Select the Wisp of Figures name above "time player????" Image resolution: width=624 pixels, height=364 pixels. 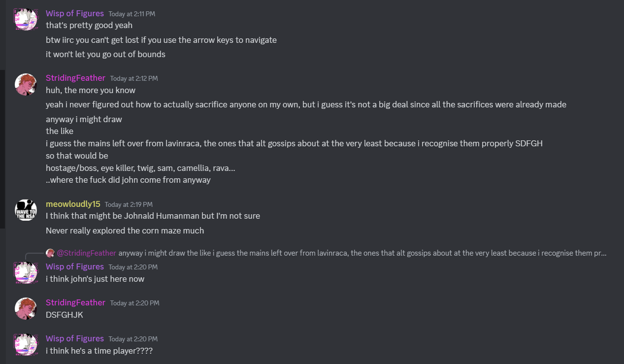click(75, 338)
